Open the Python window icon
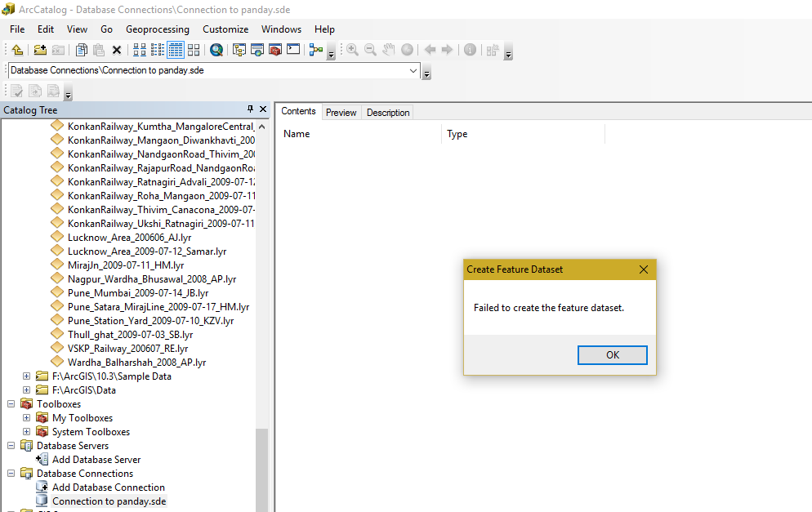The width and height of the screenshot is (812, 512). pyautogui.click(x=293, y=50)
